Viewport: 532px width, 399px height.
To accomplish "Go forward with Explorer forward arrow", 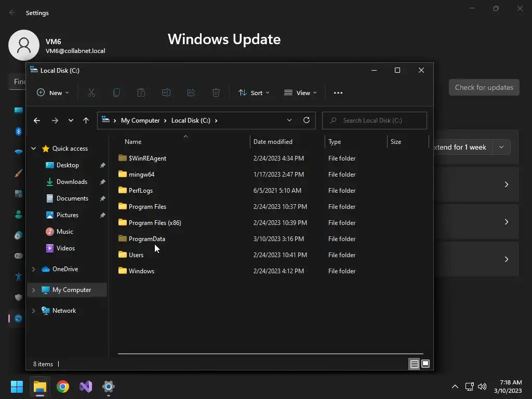I will pyautogui.click(x=55, y=121).
